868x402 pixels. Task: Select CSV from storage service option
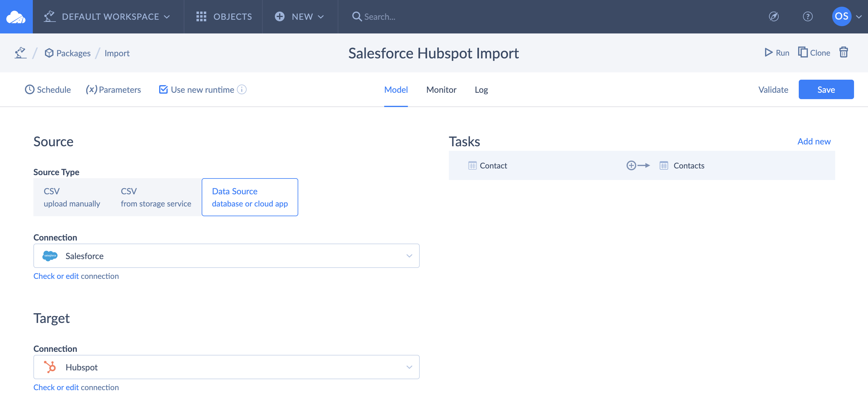[x=156, y=197]
